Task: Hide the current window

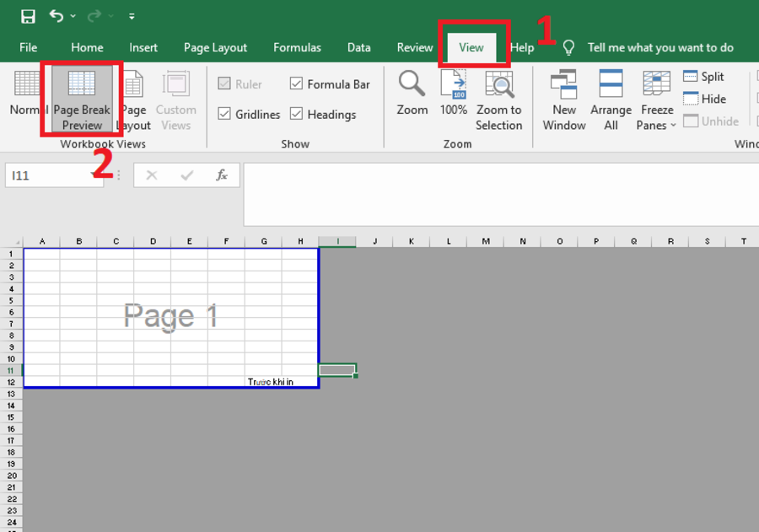Action: pos(704,99)
